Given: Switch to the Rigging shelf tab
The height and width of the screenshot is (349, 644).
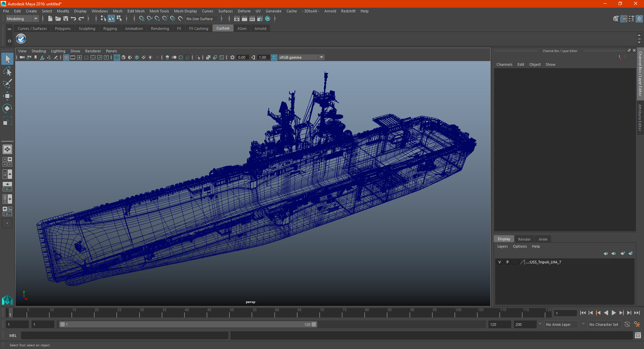Looking at the screenshot, I should pyautogui.click(x=110, y=29).
